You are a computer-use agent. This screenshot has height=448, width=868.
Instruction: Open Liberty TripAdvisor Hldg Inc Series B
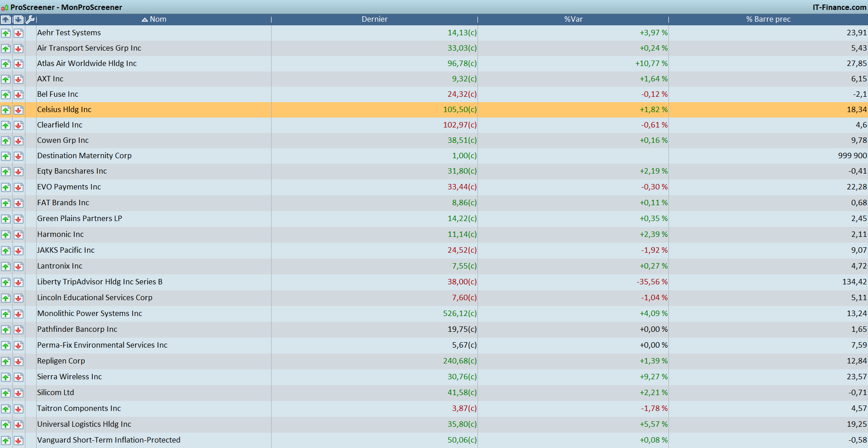100,282
